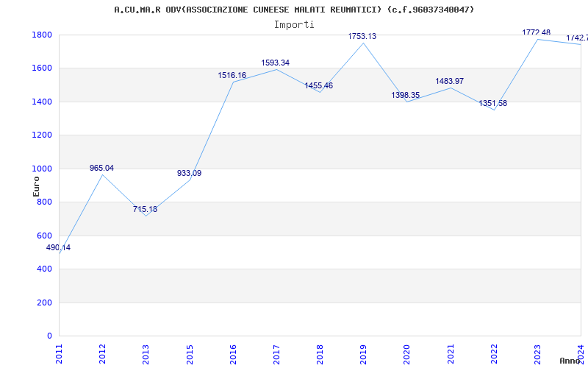Click the Anno x-axis title
Screen dimensions: 588x368
pos(570,361)
